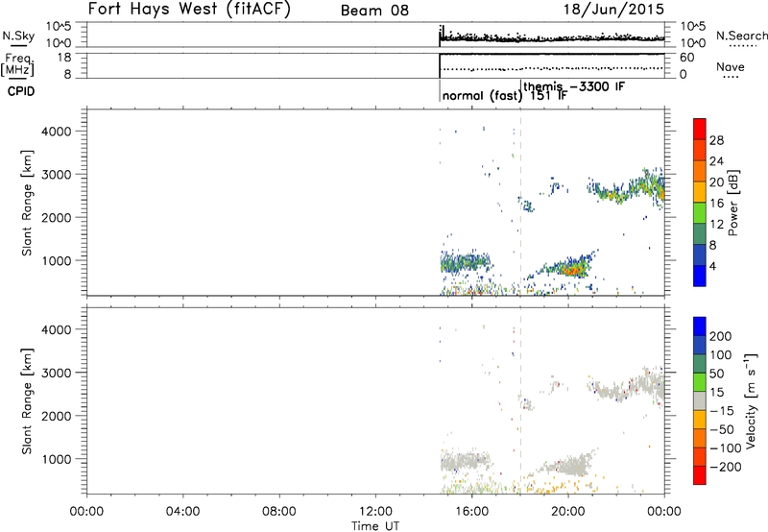
Task: Select the 12:00 time axis label
Action: 375,512
